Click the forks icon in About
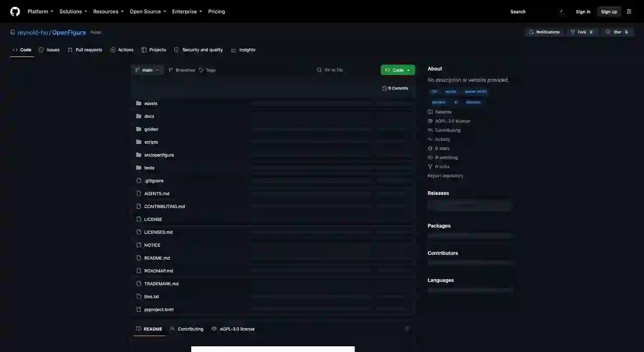644x352 pixels. (430, 167)
